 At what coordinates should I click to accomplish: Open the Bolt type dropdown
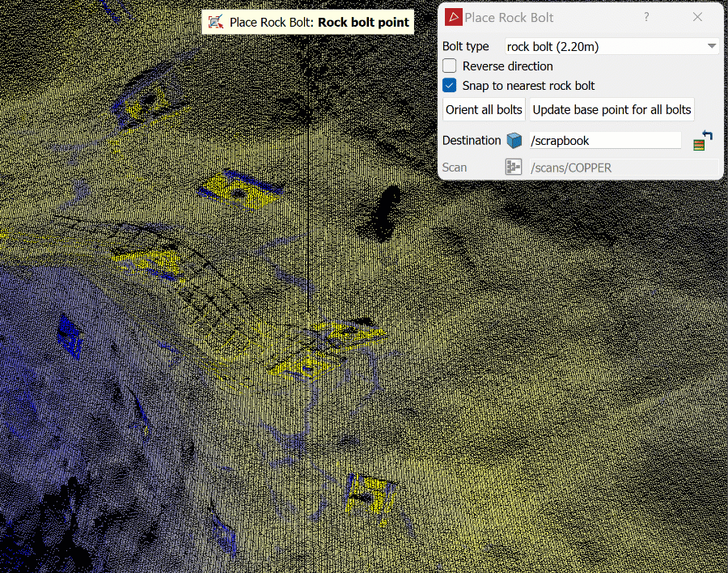[x=612, y=47]
